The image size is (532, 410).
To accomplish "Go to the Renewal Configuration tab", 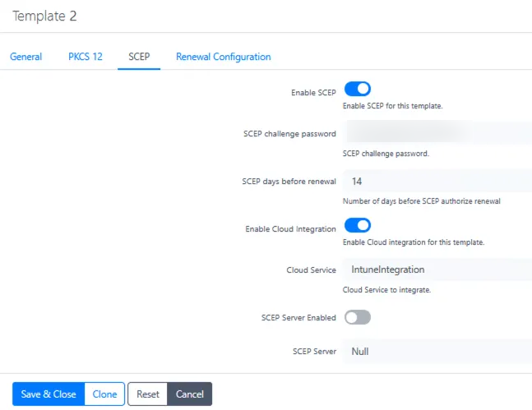I will (223, 57).
